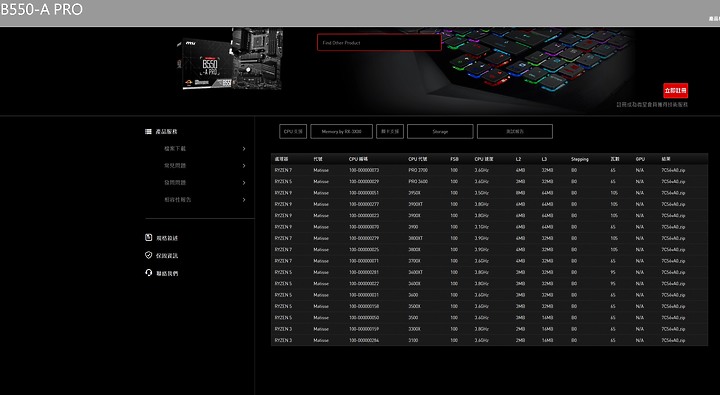
Task: Click CPU number 100-000000284
Action: [x=364, y=340]
